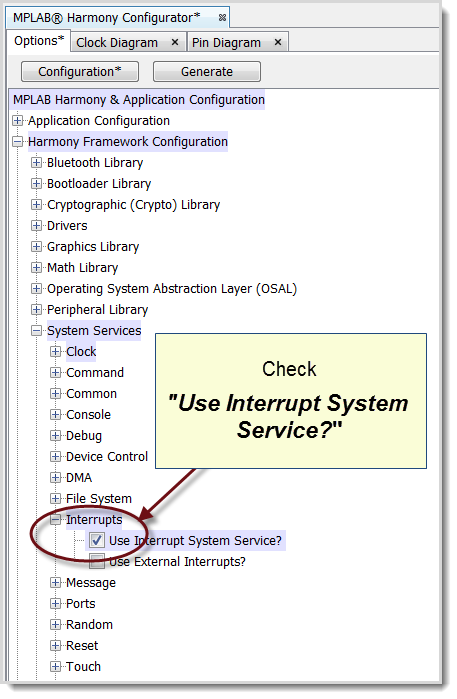The width and height of the screenshot is (457, 699).
Task: Collapse Interrupts node
Action: (55, 519)
